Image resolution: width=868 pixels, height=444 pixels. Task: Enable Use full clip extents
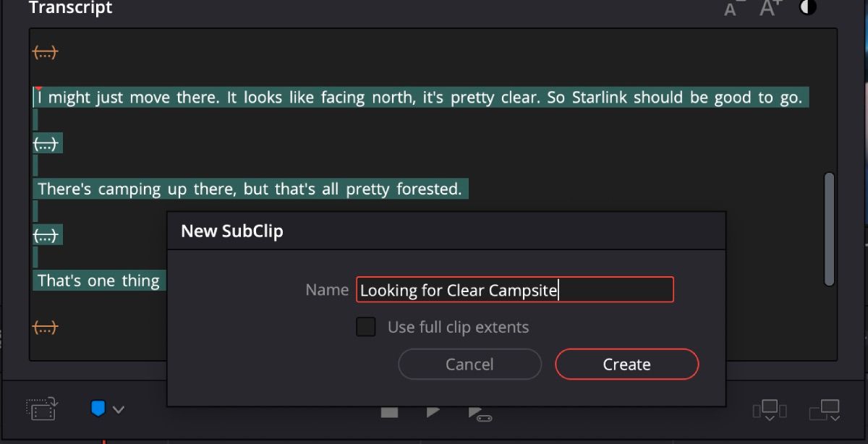(x=365, y=327)
